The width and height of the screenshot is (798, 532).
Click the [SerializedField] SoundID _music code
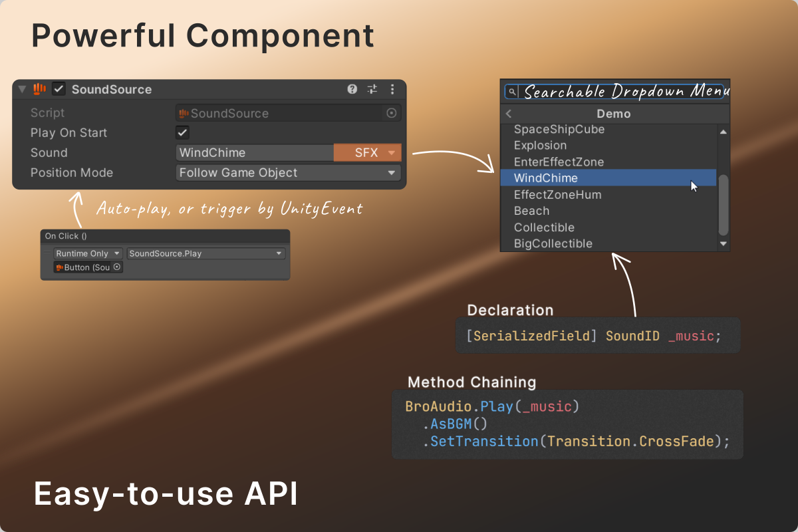pyautogui.click(x=594, y=336)
